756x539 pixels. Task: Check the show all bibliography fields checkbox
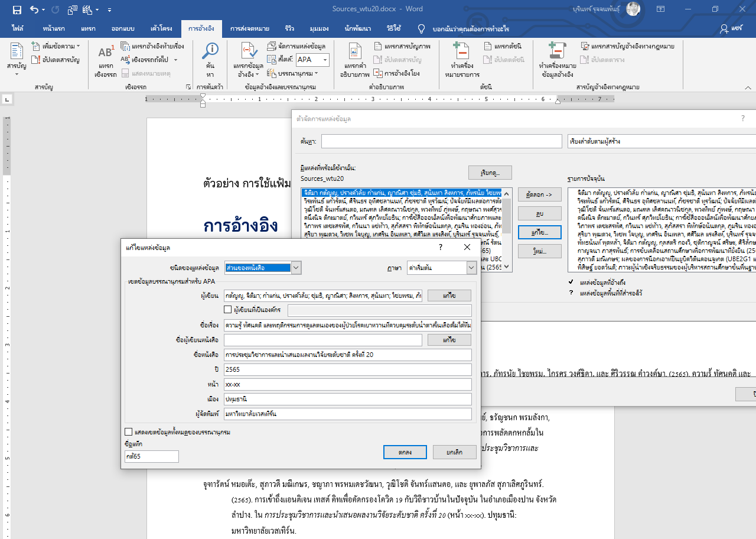129,432
